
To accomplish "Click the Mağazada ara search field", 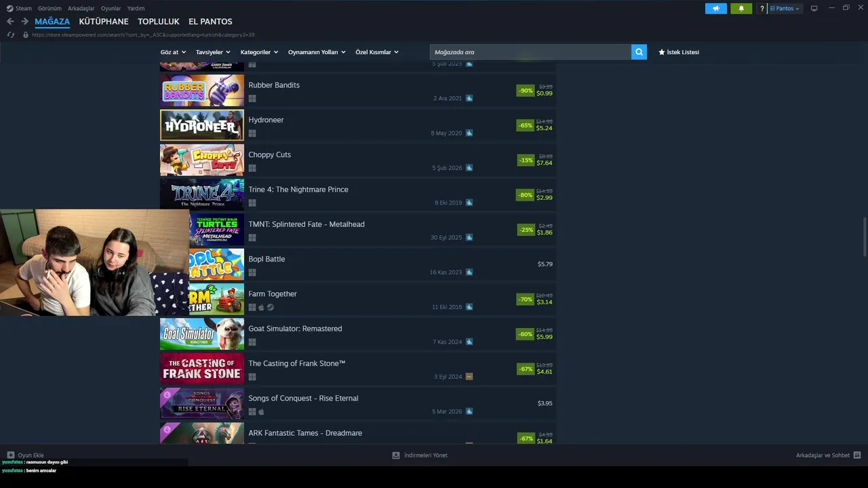I will pyautogui.click(x=530, y=52).
